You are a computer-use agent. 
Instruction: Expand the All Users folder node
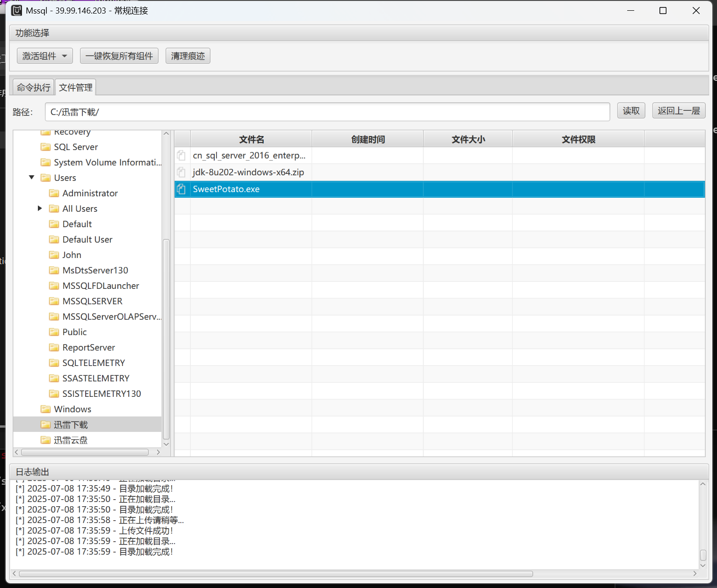pos(40,208)
